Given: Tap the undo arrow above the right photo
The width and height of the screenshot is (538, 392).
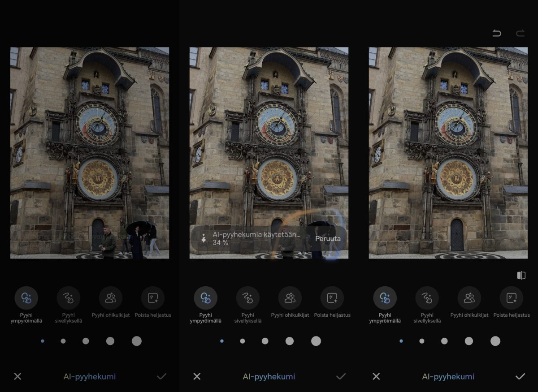Looking at the screenshot, I should (497, 33).
